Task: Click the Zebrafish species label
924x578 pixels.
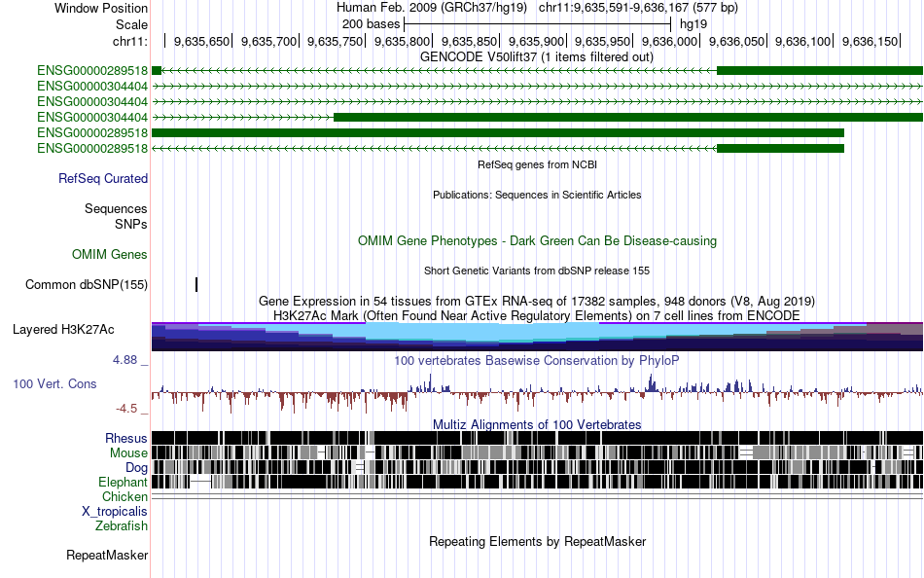Action: (x=122, y=526)
